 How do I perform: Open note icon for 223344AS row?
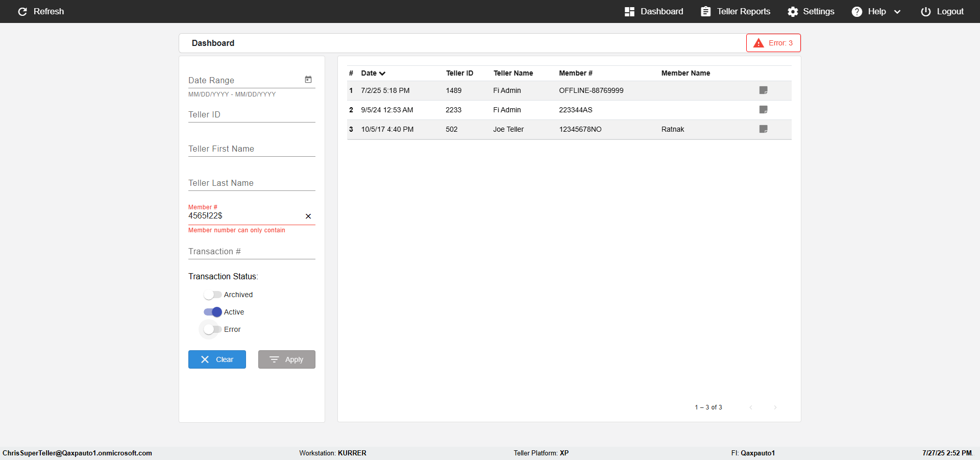(764, 110)
